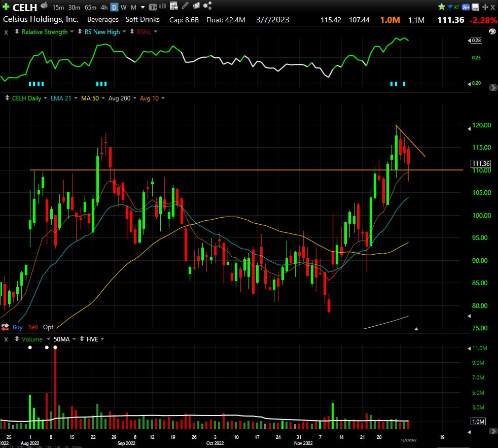Click the up-down arrows beside HVE
The height and width of the screenshot is (448, 498).
(82, 339)
